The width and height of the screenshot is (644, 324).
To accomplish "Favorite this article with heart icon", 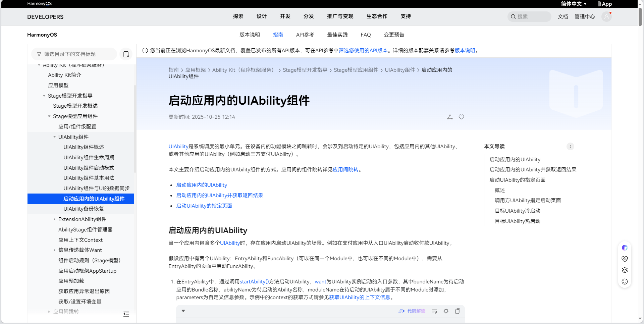I will point(462,117).
